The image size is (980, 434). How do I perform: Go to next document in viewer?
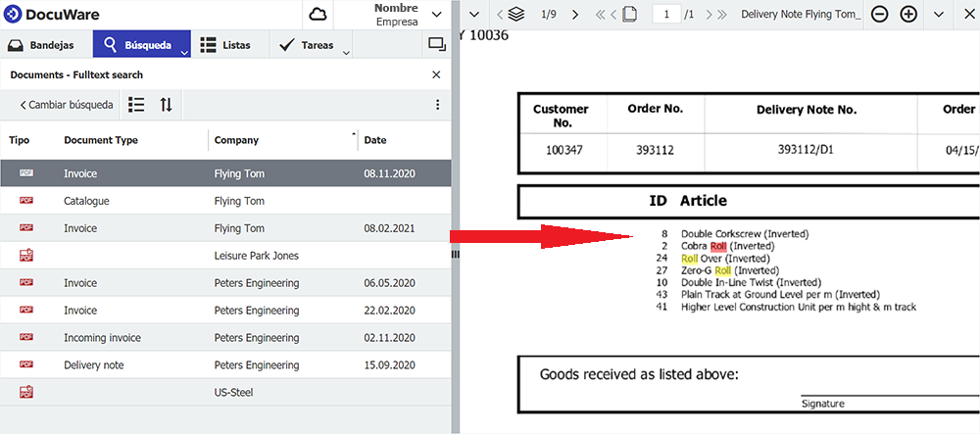[x=574, y=14]
